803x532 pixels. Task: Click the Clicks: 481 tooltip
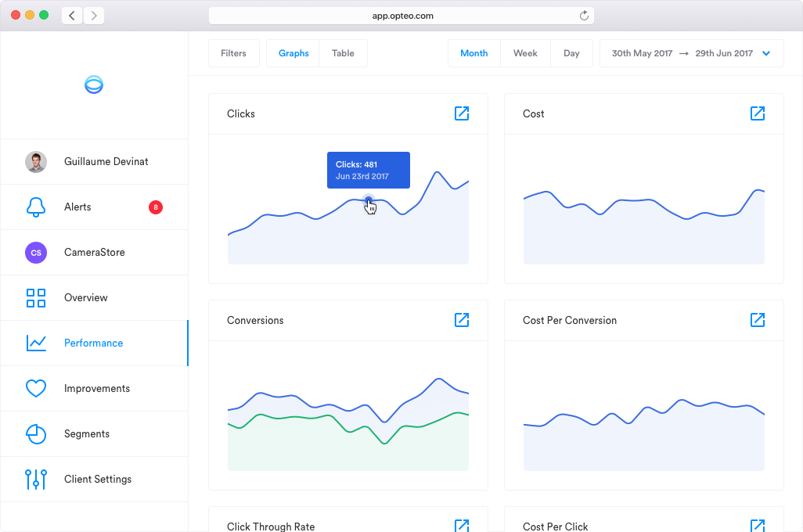(368, 170)
